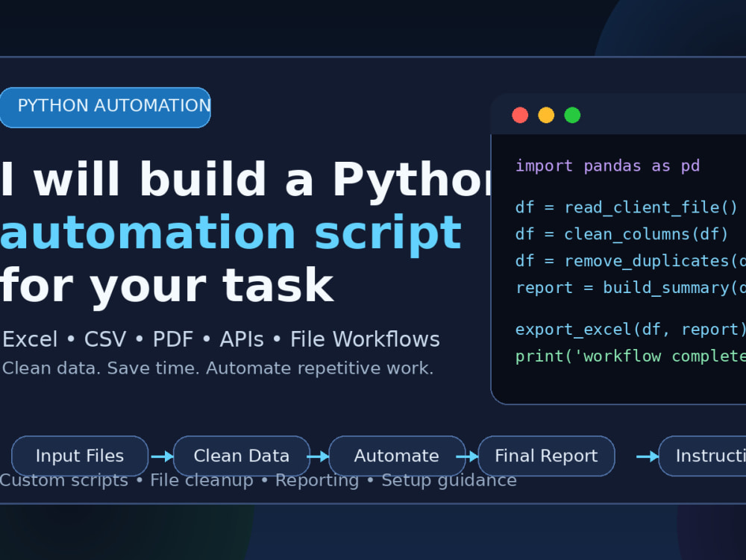Click 'Excel • CSV • PDF • APIs • File Workflows' text
The width and height of the screenshot is (746, 560).
[x=221, y=339]
